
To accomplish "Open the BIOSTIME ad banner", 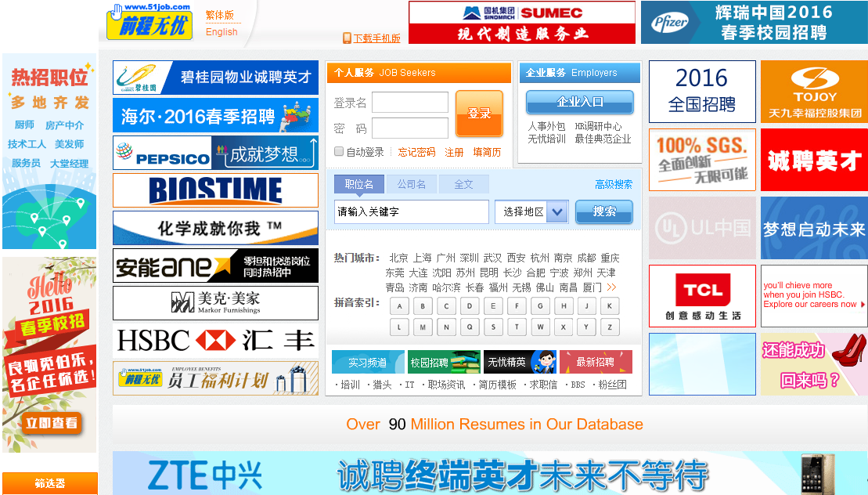I will pyautogui.click(x=215, y=190).
